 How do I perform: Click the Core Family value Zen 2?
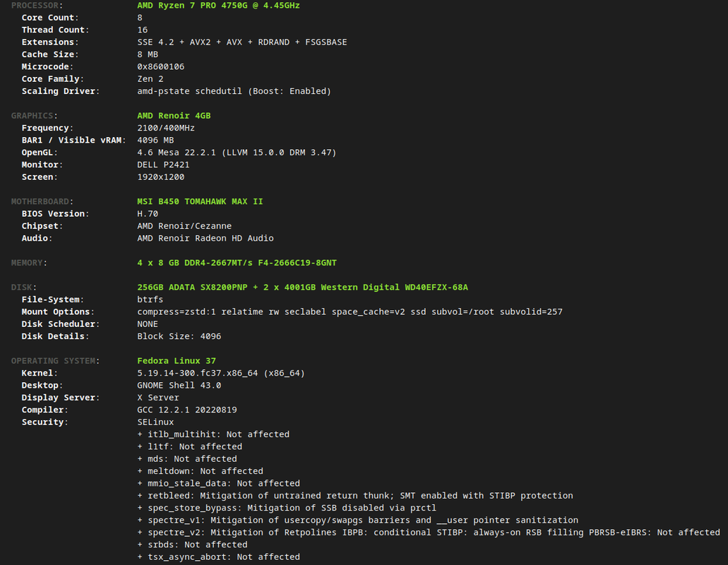tap(150, 79)
